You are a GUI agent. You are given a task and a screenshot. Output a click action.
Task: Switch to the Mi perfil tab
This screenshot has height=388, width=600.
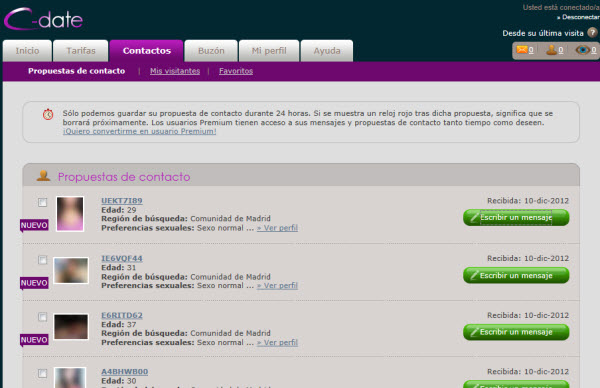pyautogui.click(x=269, y=51)
